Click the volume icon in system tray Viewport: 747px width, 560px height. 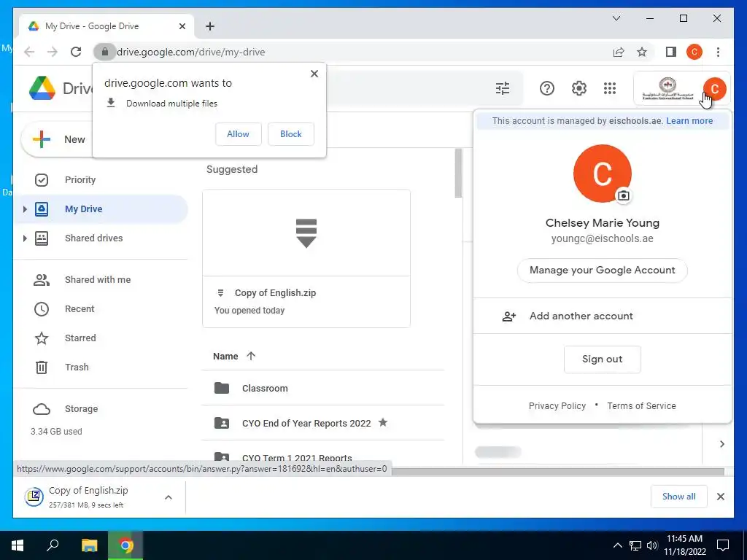652,545
